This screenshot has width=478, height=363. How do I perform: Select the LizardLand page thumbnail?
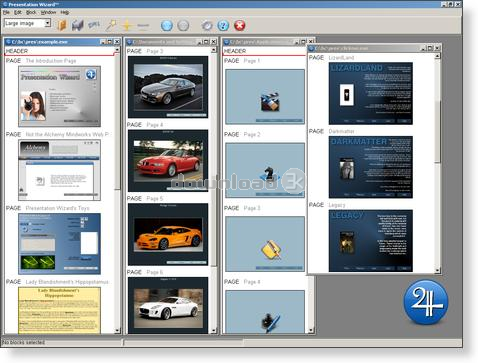coord(371,94)
